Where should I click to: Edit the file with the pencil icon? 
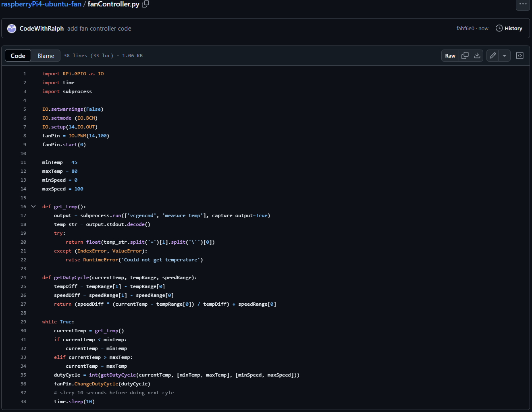point(493,56)
